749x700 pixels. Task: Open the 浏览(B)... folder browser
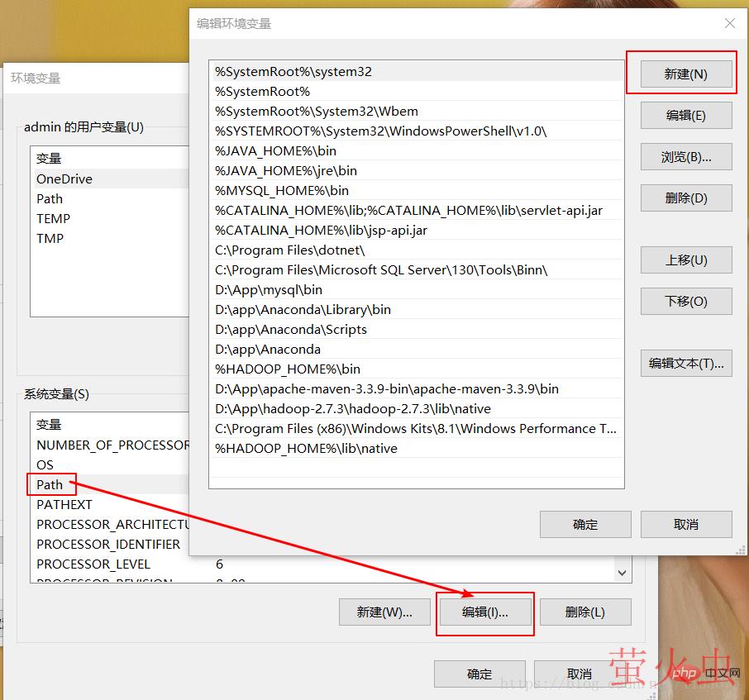pyautogui.click(x=686, y=157)
